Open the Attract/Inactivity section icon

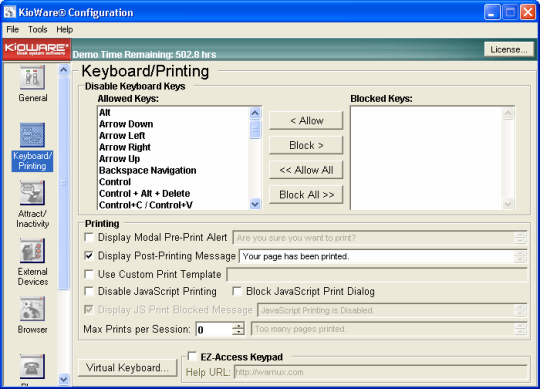[x=32, y=193]
